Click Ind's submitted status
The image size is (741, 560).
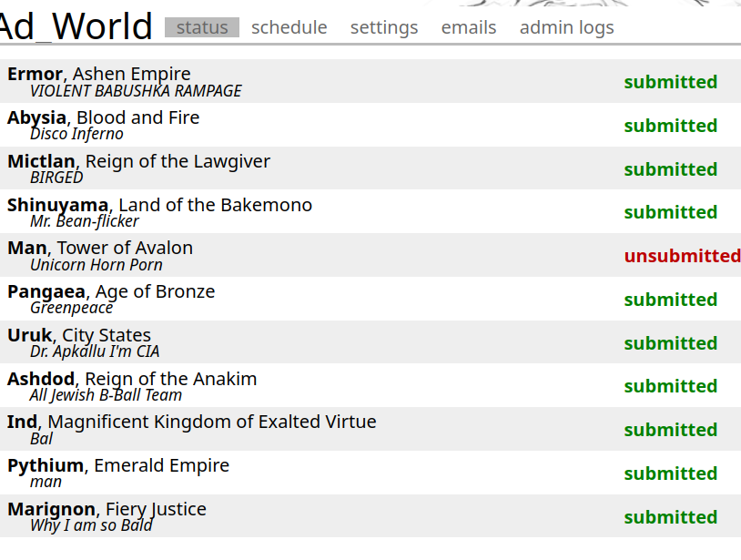click(670, 430)
